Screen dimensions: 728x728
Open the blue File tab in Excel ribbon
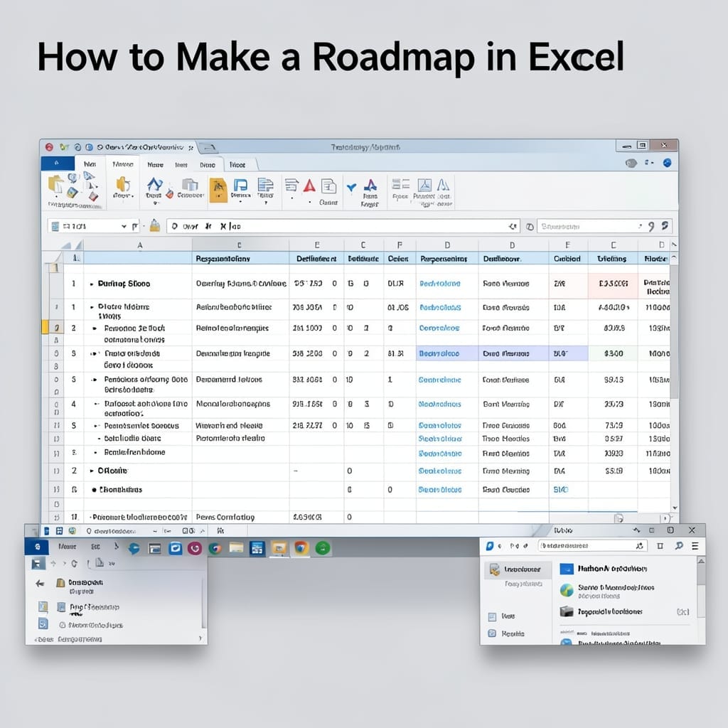pyautogui.click(x=57, y=164)
